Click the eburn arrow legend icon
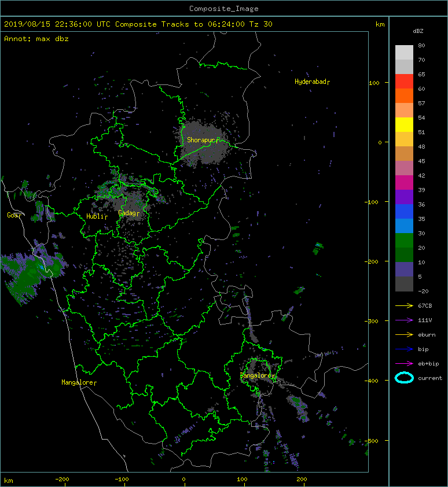Image resolution: width=448 pixels, height=487 pixels. coord(404,334)
